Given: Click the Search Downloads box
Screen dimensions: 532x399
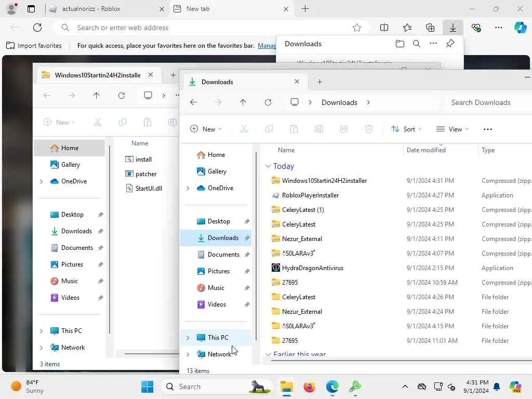Looking at the screenshot, I should [488, 102].
